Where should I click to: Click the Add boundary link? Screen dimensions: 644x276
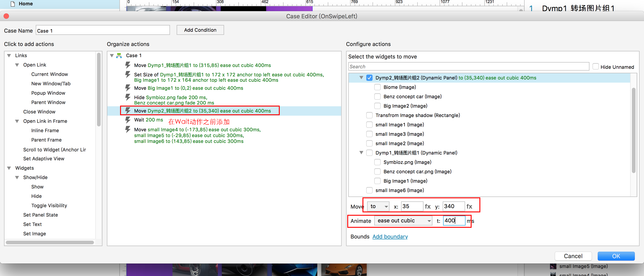pos(390,236)
